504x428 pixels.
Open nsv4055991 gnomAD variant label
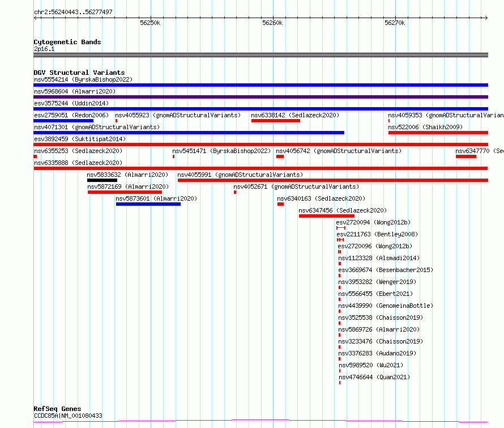tap(240, 175)
